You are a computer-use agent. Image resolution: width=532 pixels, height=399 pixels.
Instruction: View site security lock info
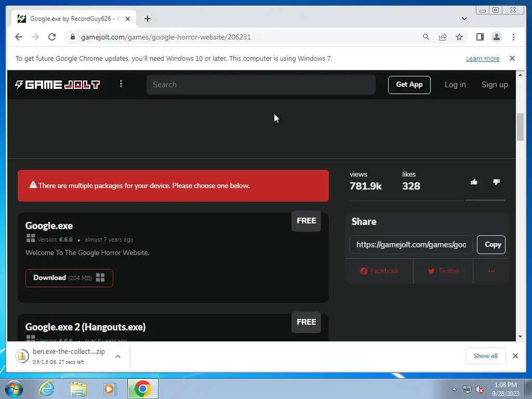(72, 37)
